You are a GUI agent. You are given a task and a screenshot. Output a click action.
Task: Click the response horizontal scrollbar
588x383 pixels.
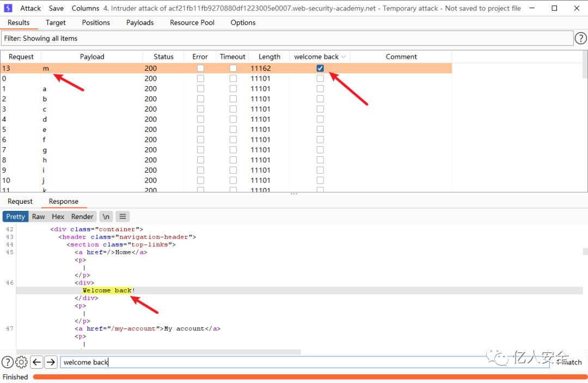pos(158,352)
